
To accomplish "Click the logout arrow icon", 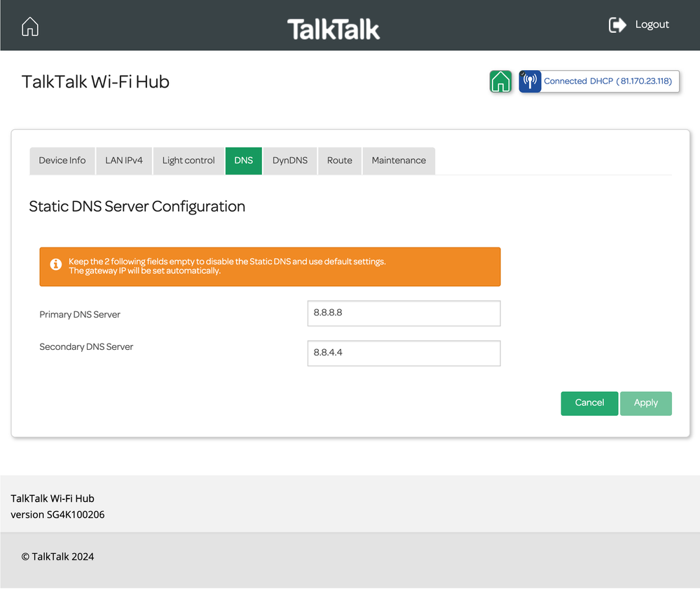I will [617, 25].
